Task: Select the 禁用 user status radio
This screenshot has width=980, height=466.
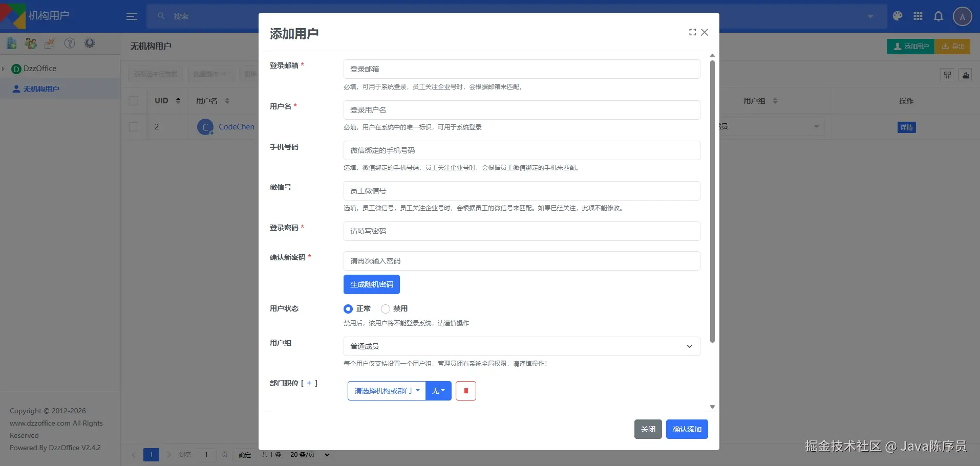Action: click(386, 309)
